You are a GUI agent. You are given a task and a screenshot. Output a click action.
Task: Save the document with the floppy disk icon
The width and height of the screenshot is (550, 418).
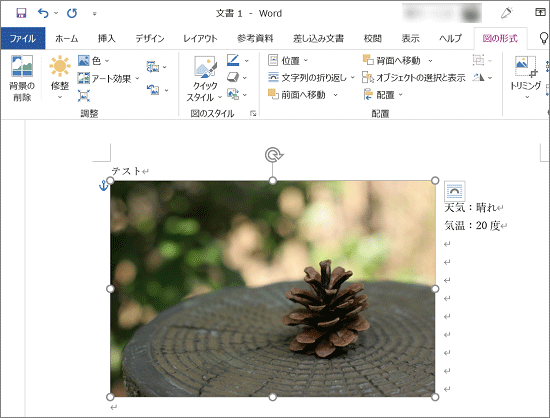pos(21,13)
